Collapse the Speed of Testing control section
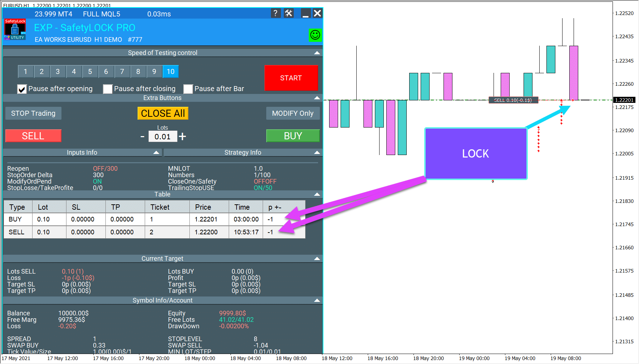This screenshot has width=639, height=364. [317, 53]
